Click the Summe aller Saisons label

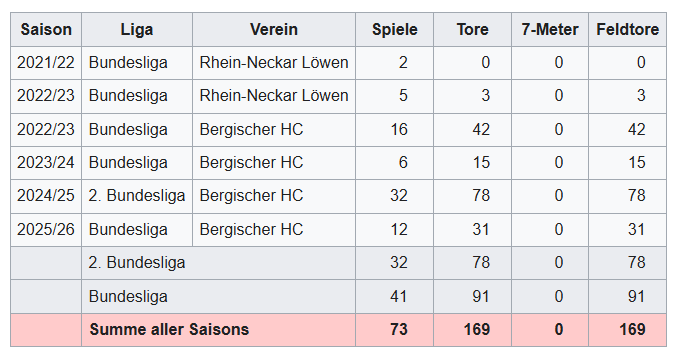[169, 329]
